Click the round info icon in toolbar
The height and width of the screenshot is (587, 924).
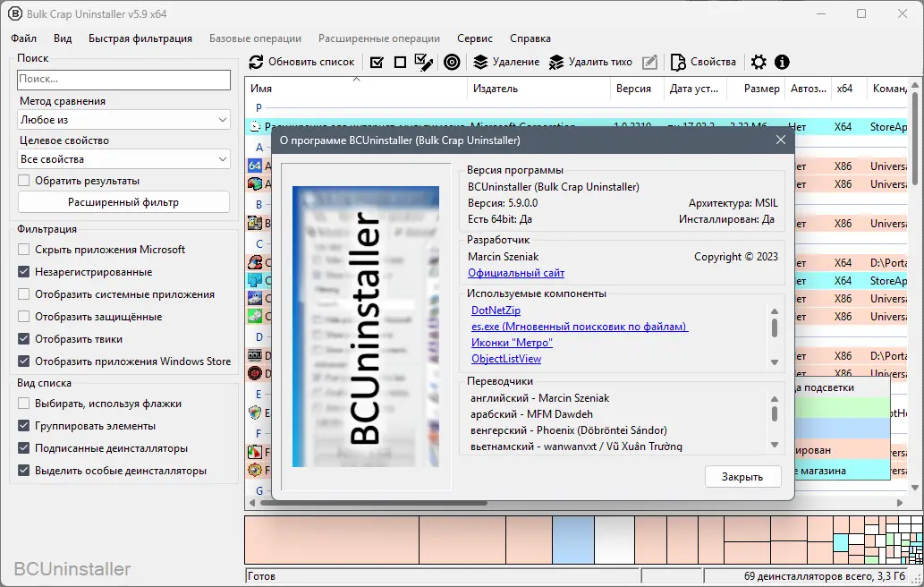pyautogui.click(x=782, y=62)
